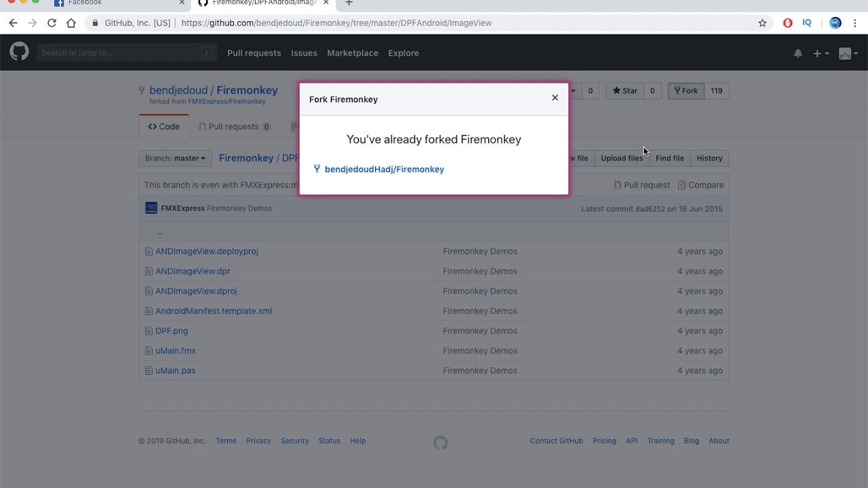Click the browser forward arrow
This screenshot has width=868, height=488.
tap(32, 22)
